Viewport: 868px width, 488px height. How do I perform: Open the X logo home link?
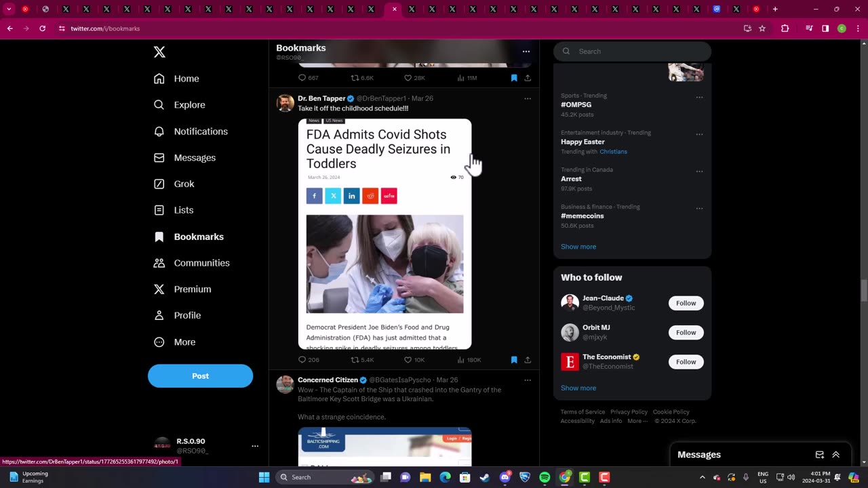pyautogui.click(x=159, y=52)
